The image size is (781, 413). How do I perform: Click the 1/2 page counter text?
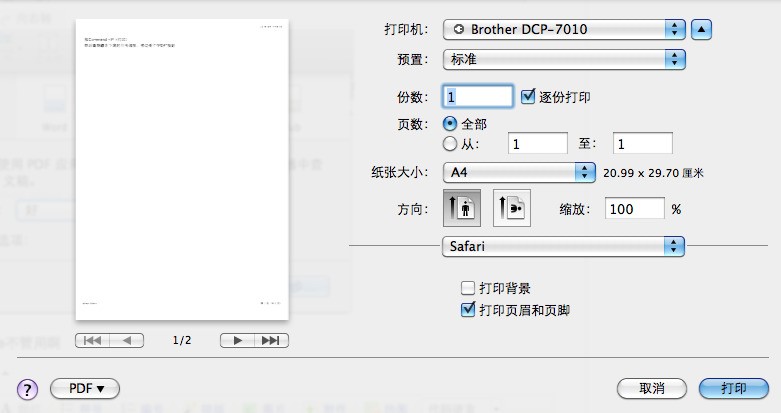tap(182, 340)
